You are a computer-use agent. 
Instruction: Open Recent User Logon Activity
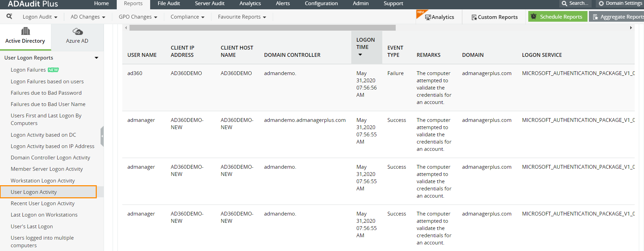click(x=43, y=203)
